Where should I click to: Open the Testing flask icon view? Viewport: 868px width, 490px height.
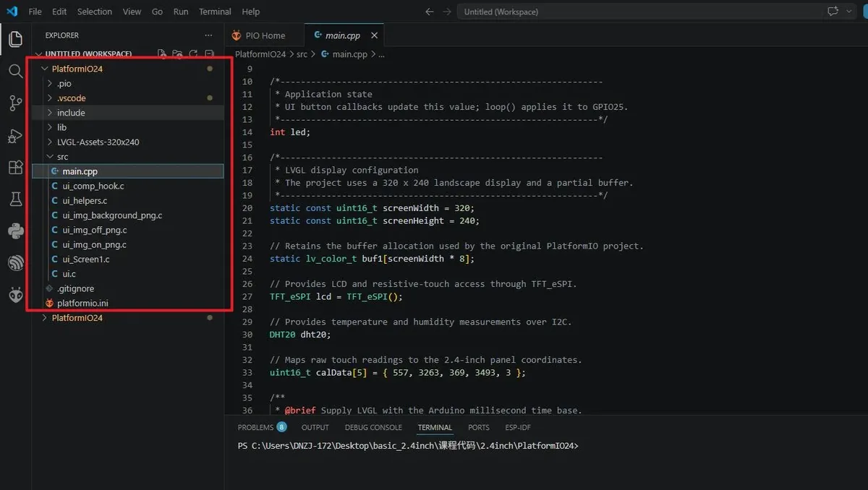coord(15,199)
